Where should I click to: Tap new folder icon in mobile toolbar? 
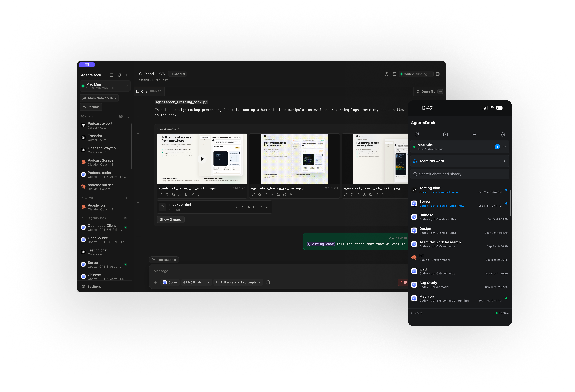[x=445, y=134]
